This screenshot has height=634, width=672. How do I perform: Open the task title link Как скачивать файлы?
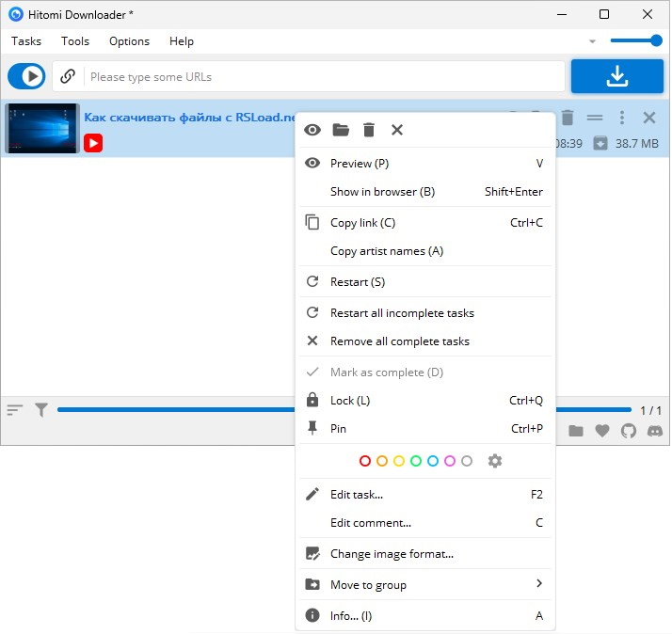(x=190, y=118)
